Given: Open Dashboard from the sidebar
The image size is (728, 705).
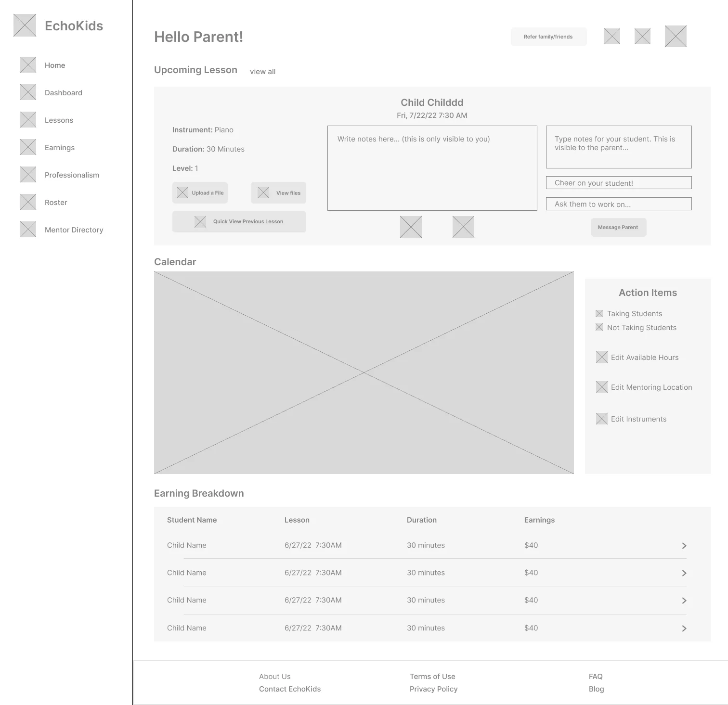Looking at the screenshot, I should [64, 93].
